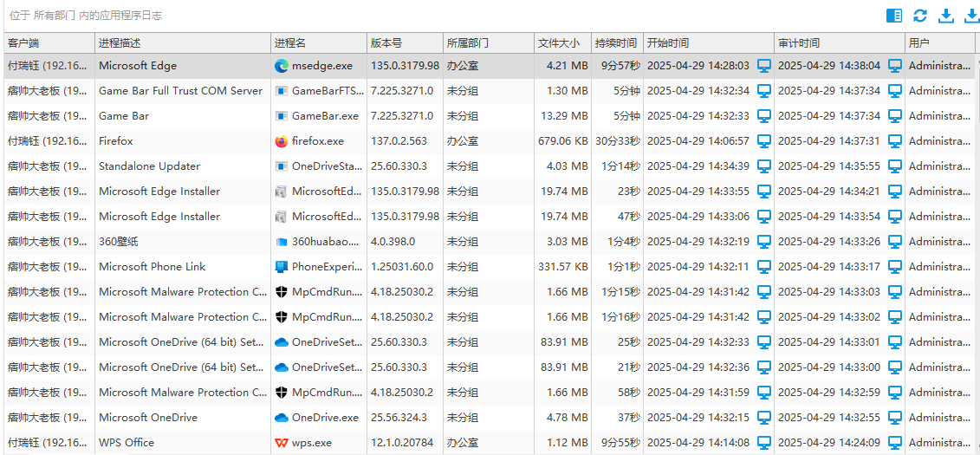This screenshot has height=455, width=980.
Task: Click file size 13.29 MB
Action: pos(567,116)
